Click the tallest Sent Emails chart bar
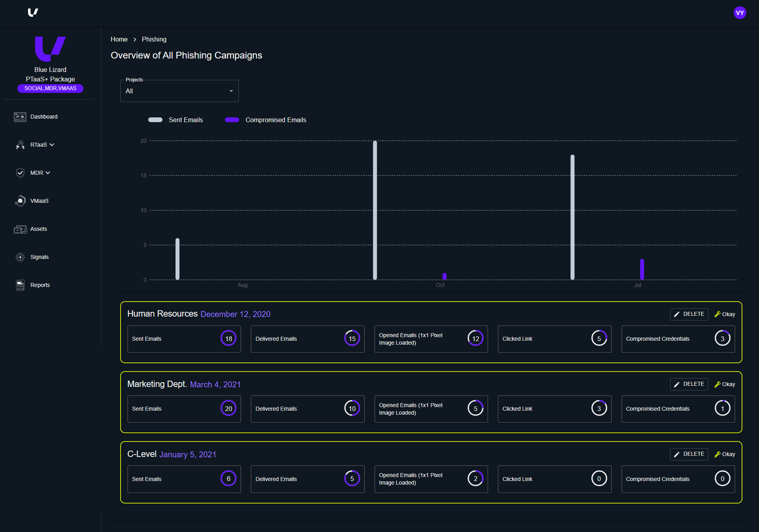This screenshot has height=532, width=759. point(375,209)
